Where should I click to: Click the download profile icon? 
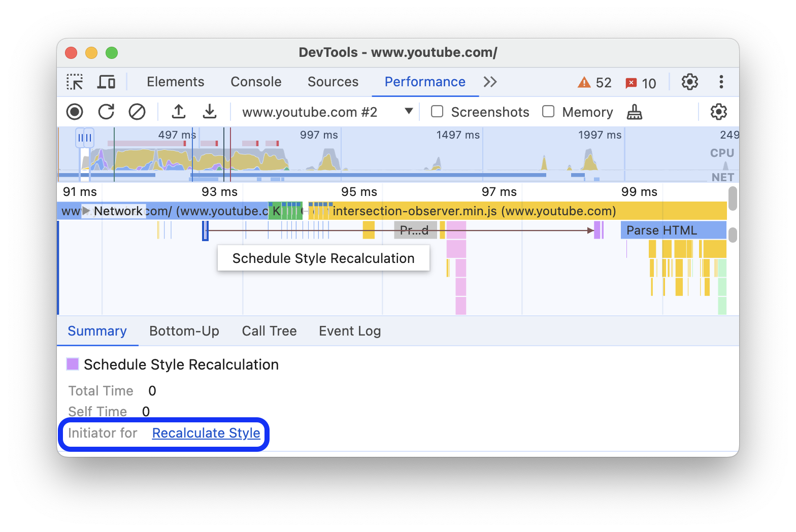click(x=210, y=112)
